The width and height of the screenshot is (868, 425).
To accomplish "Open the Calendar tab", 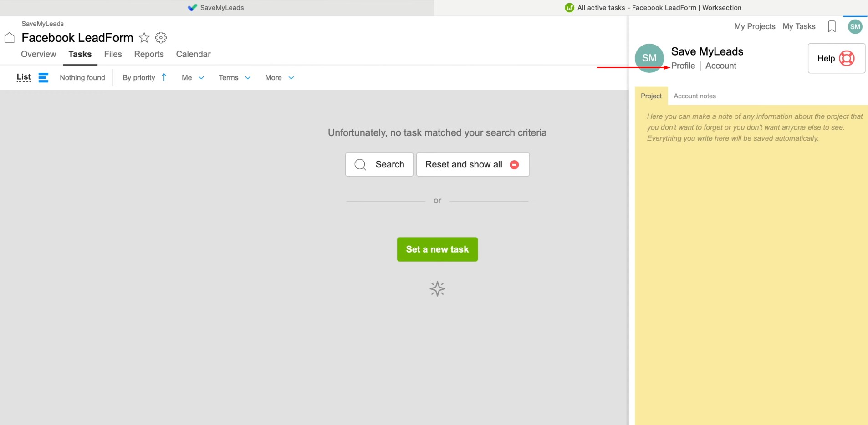I will (x=193, y=54).
